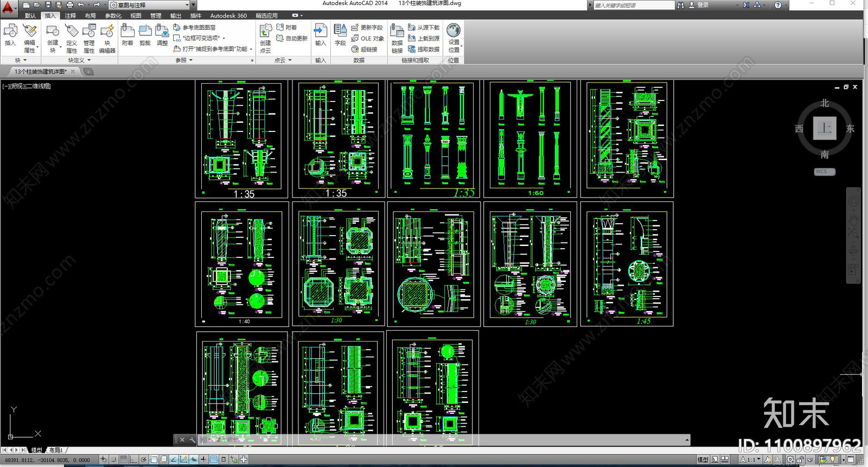Click the 调整 (Adjust) reference tool
This screenshot has height=467, width=868.
tap(162, 35)
